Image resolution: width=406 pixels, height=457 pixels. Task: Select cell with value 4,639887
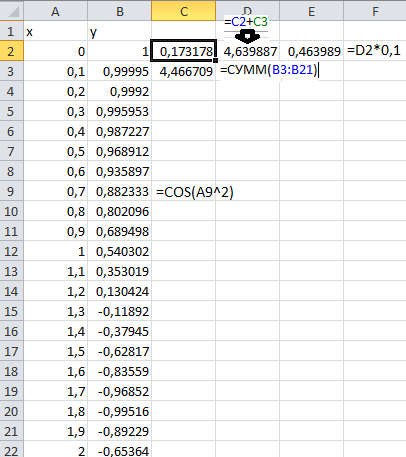point(247,51)
